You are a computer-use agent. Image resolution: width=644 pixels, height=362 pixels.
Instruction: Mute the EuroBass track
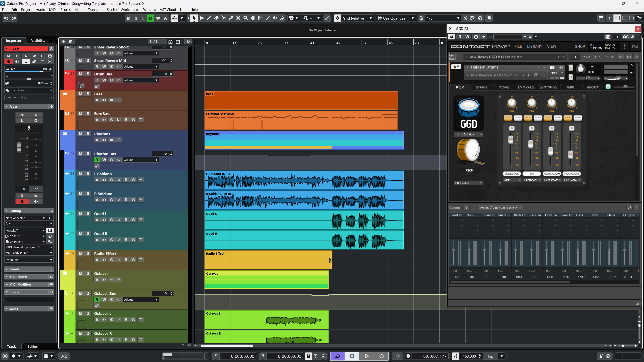tap(81, 114)
